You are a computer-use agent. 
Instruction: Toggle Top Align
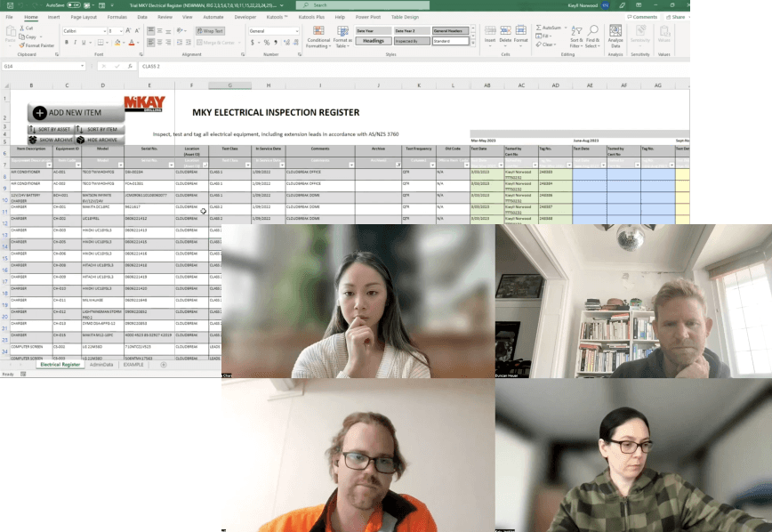point(150,31)
